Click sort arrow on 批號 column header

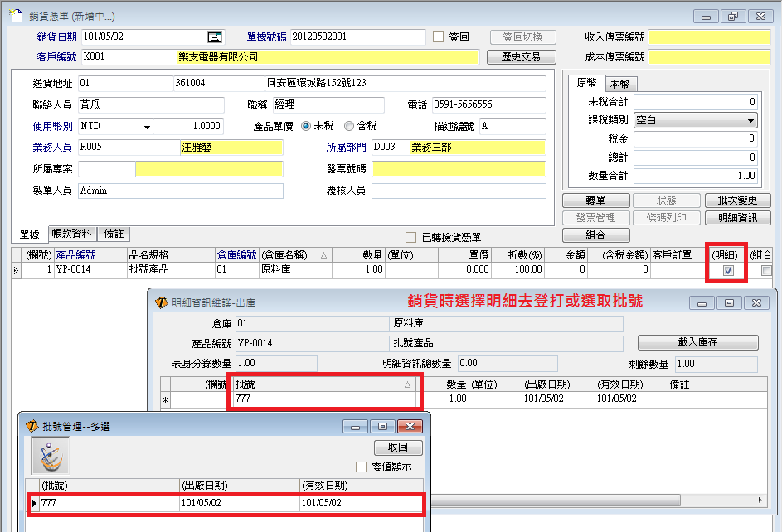[x=407, y=384]
